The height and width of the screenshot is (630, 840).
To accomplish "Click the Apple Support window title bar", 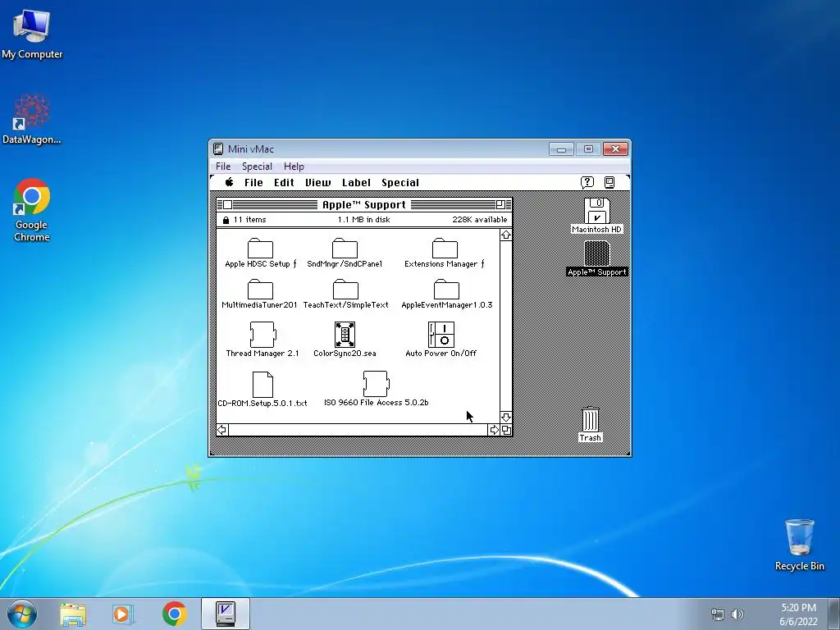I will (364, 204).
